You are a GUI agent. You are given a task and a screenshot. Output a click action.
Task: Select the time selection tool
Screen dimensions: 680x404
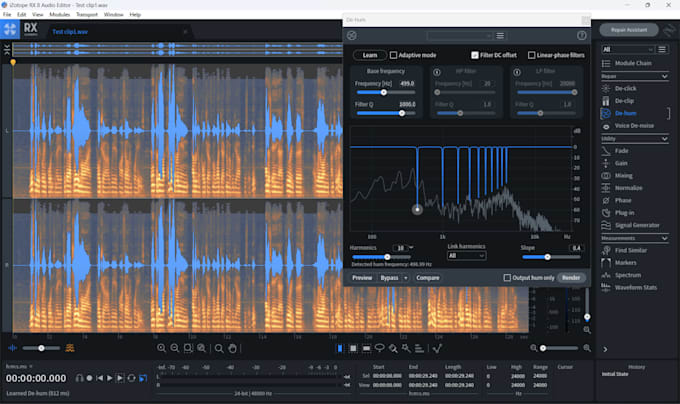pyautogui.click(x=340, y=348)
